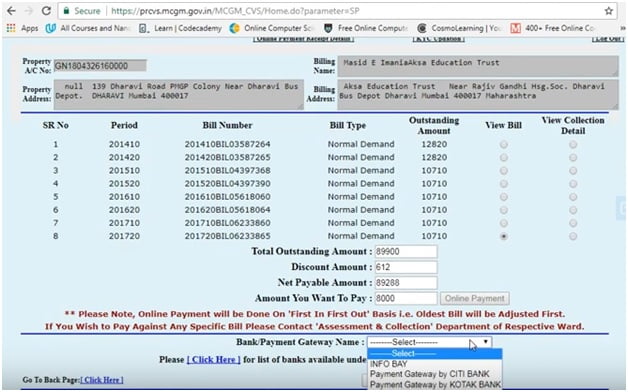Click the Online Payment button
This screenshot has height=392, width=628.
coord(475,298)
